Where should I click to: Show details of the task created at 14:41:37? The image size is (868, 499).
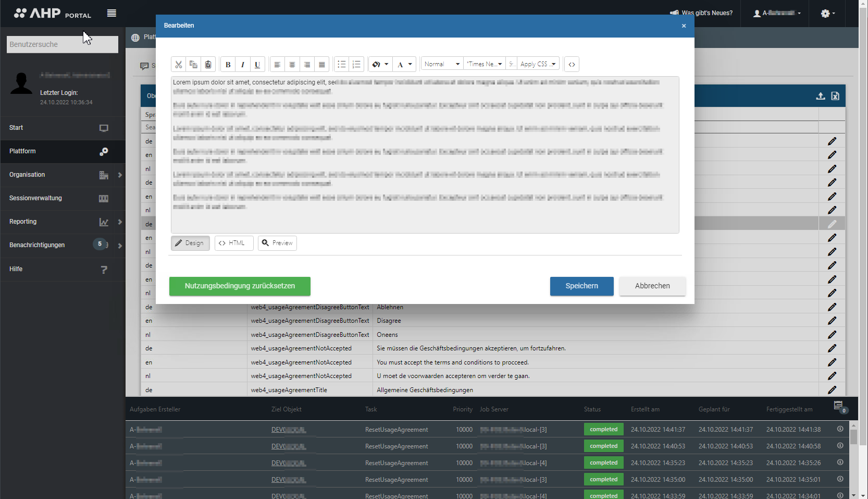tap(840, 429)
